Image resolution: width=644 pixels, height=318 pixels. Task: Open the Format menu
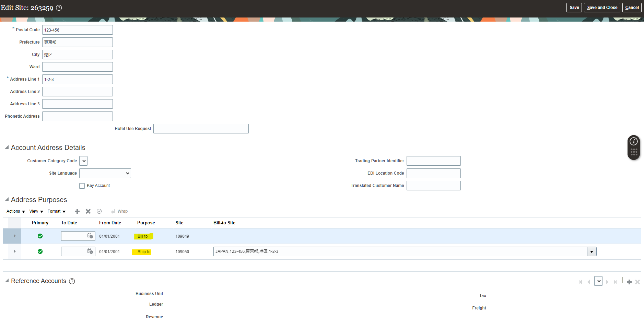56,211
